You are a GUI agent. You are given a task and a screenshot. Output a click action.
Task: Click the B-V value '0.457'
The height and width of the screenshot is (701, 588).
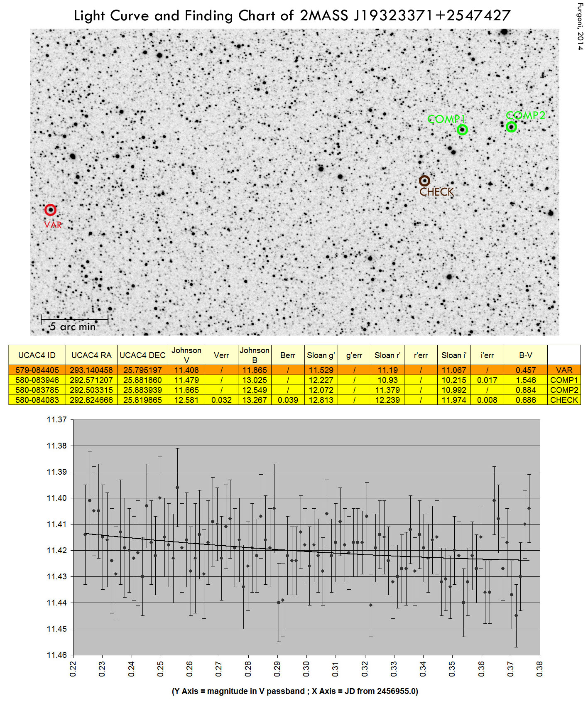526,370
